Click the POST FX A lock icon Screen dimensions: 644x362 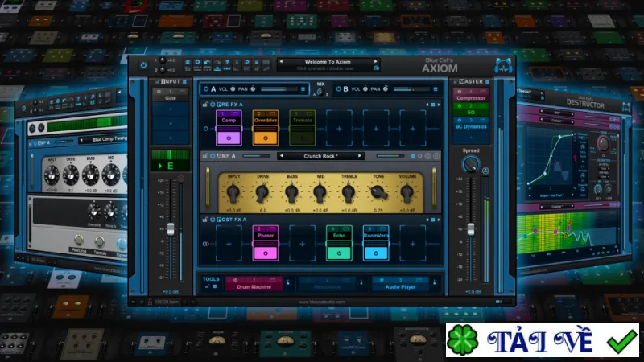coord(205,220)
